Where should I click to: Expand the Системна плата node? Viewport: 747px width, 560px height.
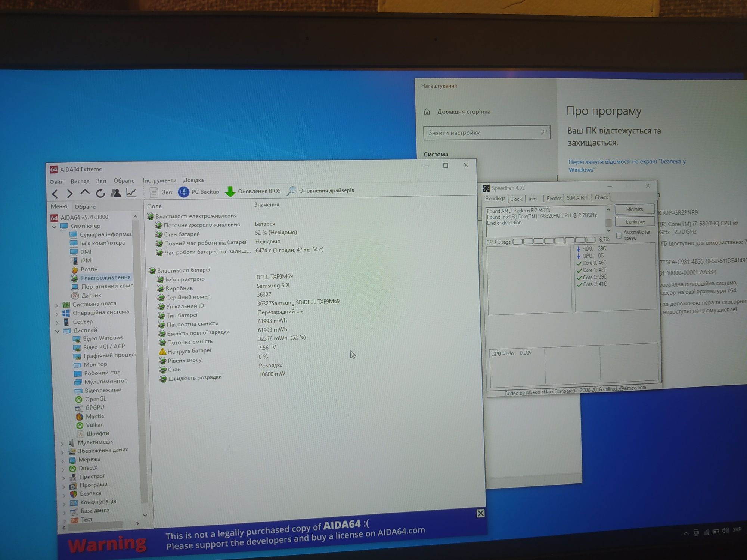57,305
